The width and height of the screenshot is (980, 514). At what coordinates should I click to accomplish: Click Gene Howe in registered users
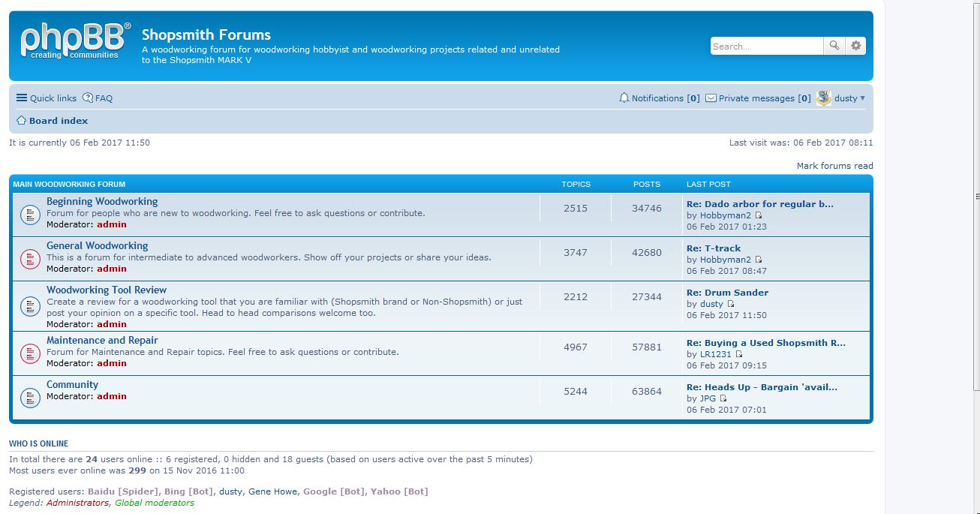(272, 491)
